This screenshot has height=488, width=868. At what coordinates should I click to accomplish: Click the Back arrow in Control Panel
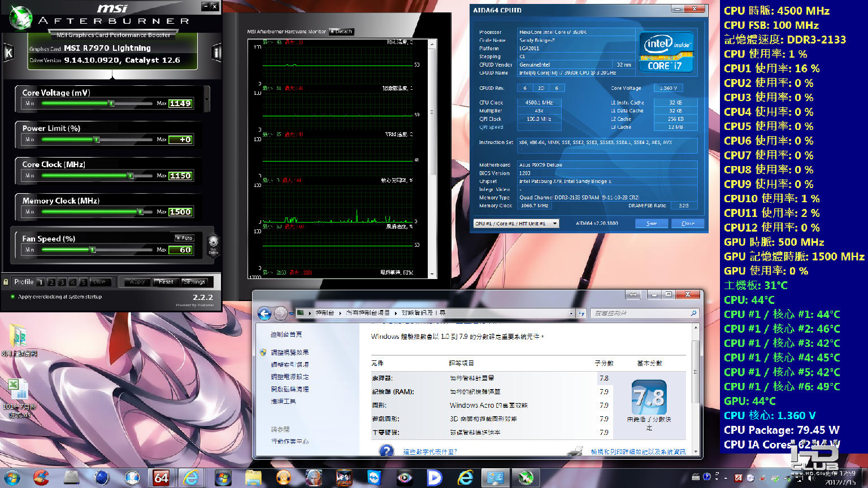click(264, 313)
